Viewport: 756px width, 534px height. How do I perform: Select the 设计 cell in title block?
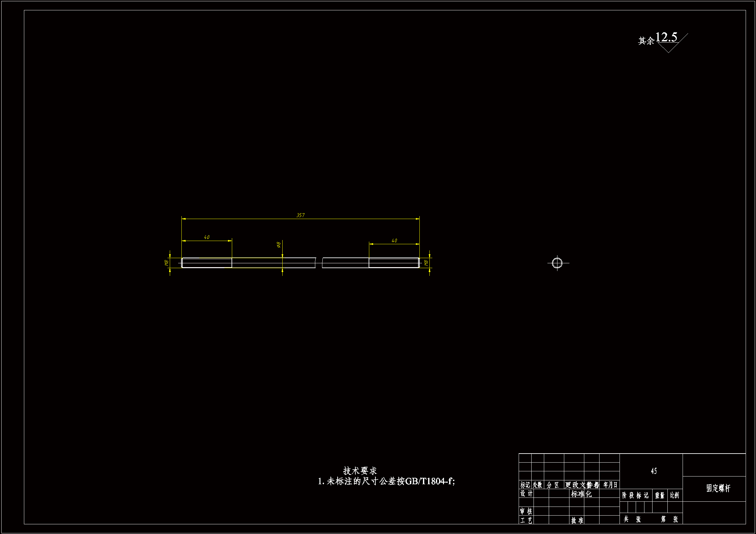(526, 494)
